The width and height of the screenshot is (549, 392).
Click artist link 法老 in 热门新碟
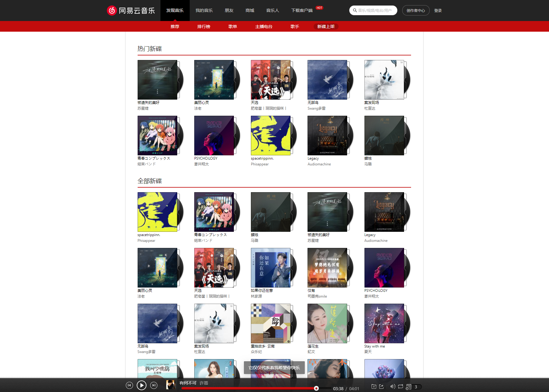point(198,108)
